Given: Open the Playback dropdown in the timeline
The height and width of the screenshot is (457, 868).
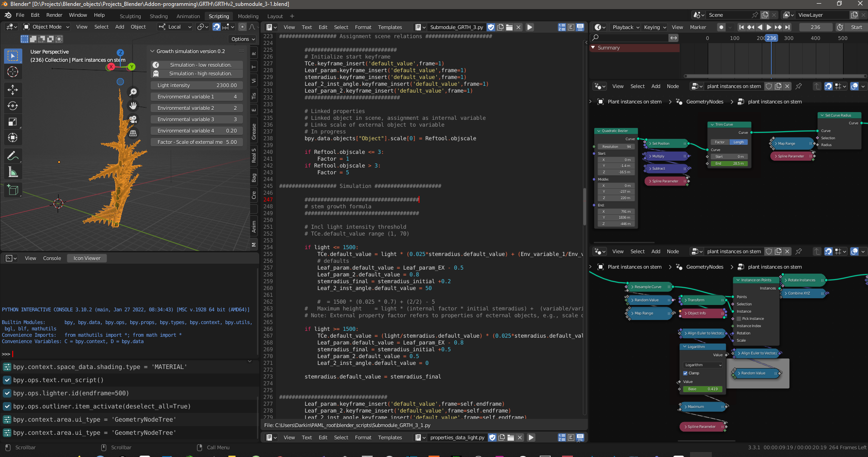Looking at the screenshot, I should click(625, 27).
